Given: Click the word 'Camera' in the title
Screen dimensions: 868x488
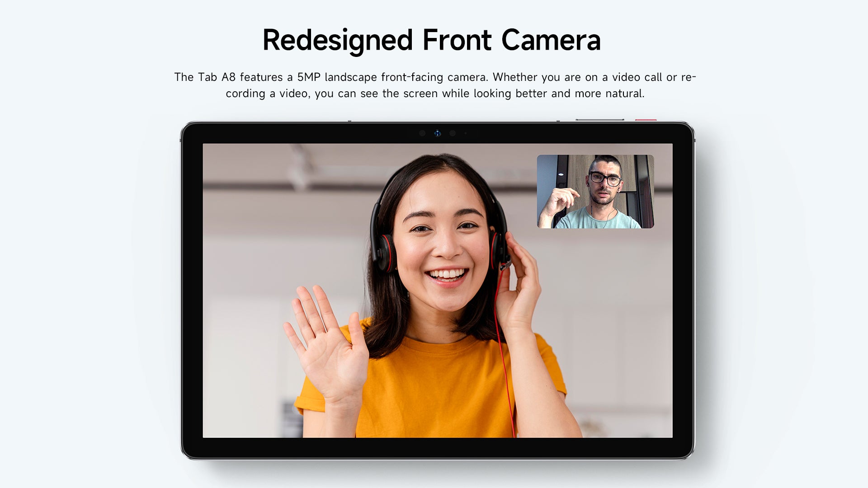Looking at the screenshot, I should coord(551,40).
